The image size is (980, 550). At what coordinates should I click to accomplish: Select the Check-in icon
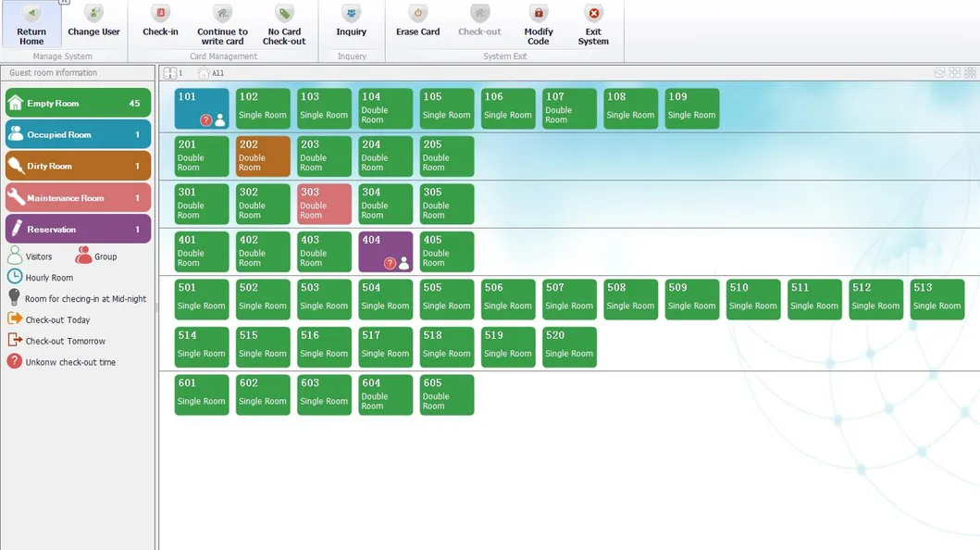[160, 24]
